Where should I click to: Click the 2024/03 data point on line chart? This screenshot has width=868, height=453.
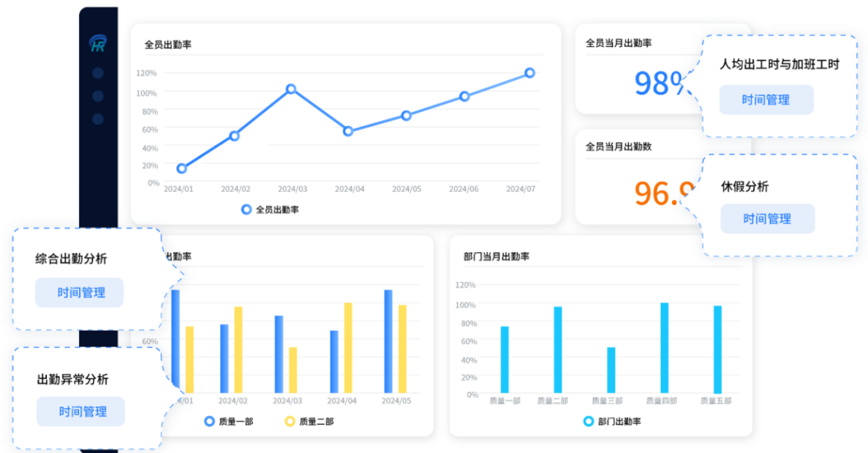tap(291, 89)
